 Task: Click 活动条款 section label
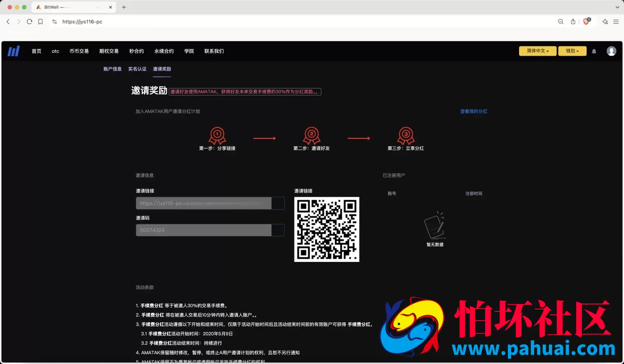[x=145, y=288]
